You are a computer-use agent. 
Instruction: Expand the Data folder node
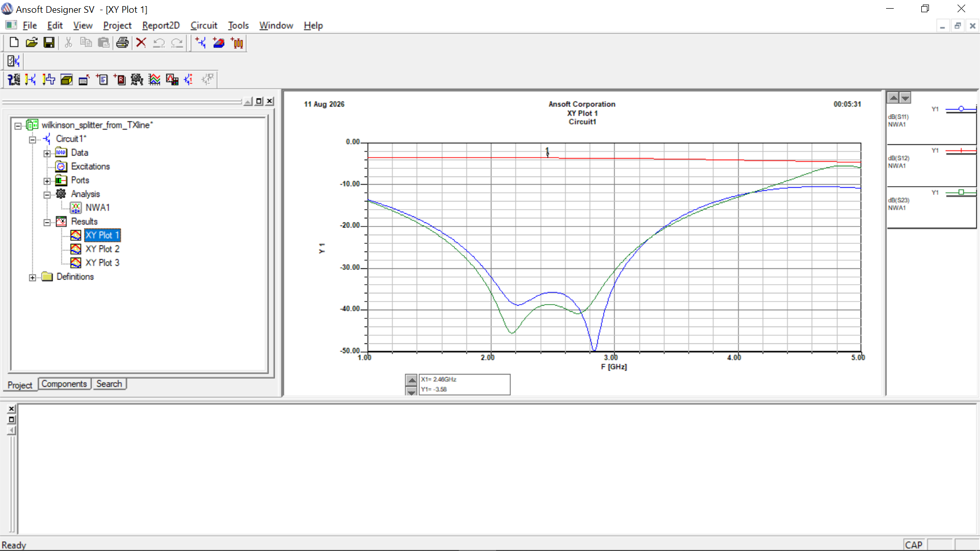(x=47, y=153)
